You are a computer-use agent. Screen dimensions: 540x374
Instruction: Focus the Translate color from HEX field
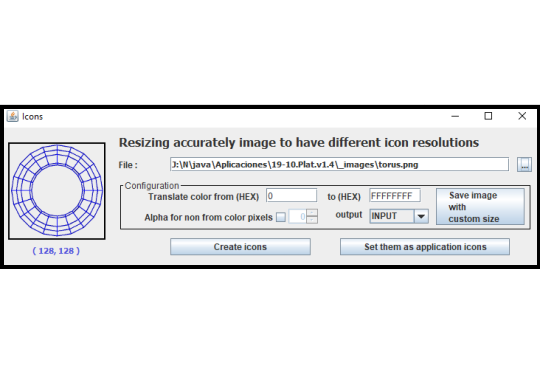pyautogui.click(x=291, y=196)
